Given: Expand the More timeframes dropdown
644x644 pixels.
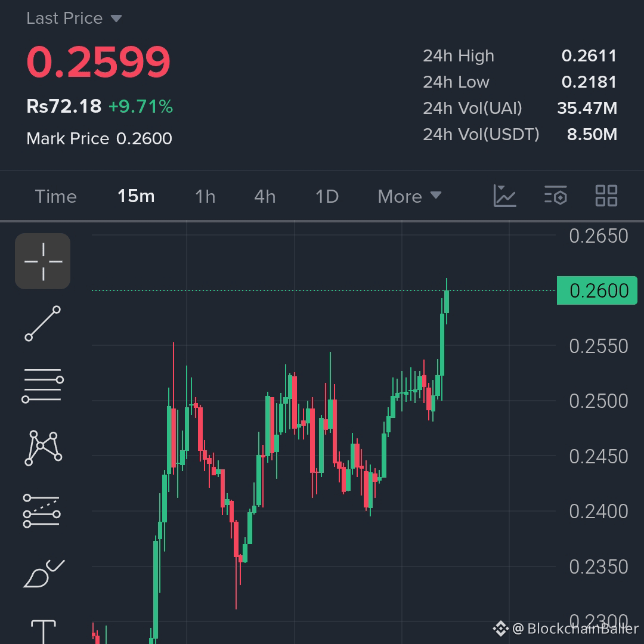Looking at the screenshot, I should (x=410, y=196).
